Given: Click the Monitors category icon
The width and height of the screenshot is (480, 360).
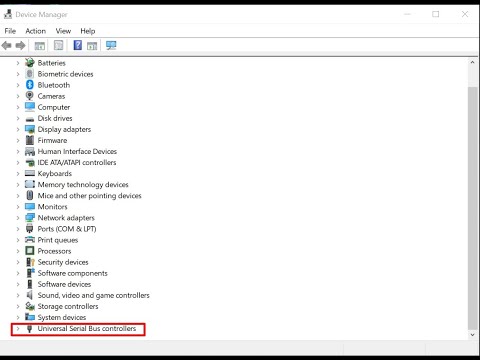Looking at the screenshot, I should [x=30, y=207].
